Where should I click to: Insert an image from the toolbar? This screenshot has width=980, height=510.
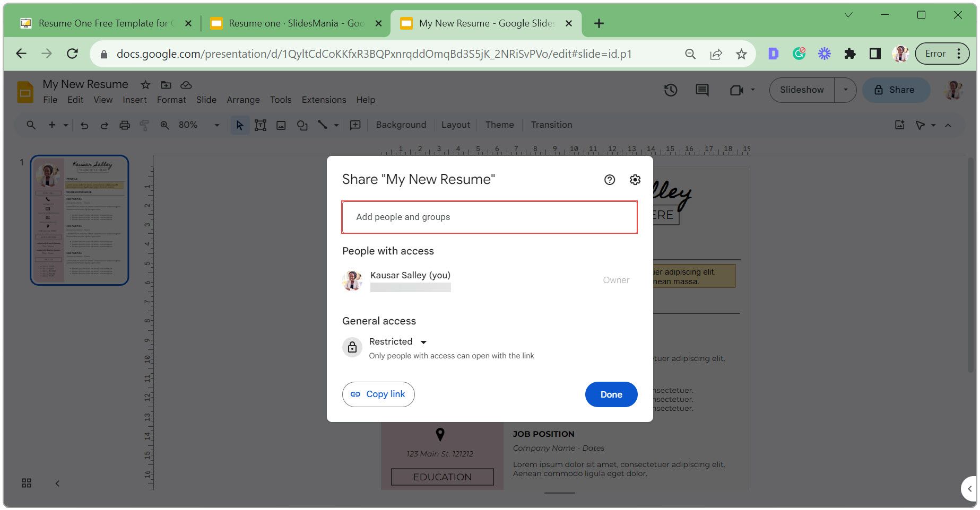pos(281,125)
